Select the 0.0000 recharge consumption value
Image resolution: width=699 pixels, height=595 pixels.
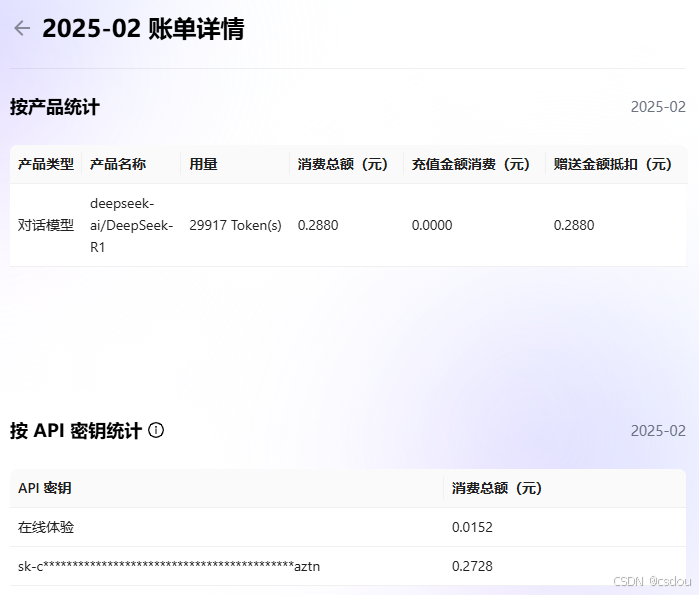pyautogui.click(x=432, y=226)
